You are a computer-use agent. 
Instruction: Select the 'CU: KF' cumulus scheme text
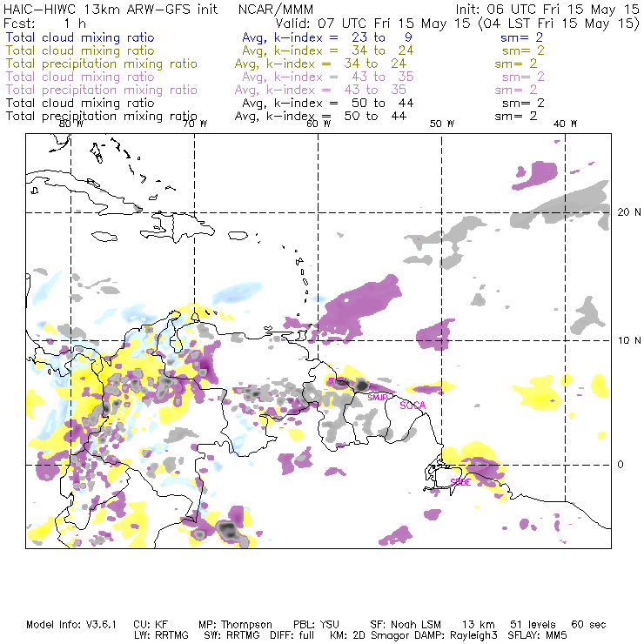click(x=151, y=625)
